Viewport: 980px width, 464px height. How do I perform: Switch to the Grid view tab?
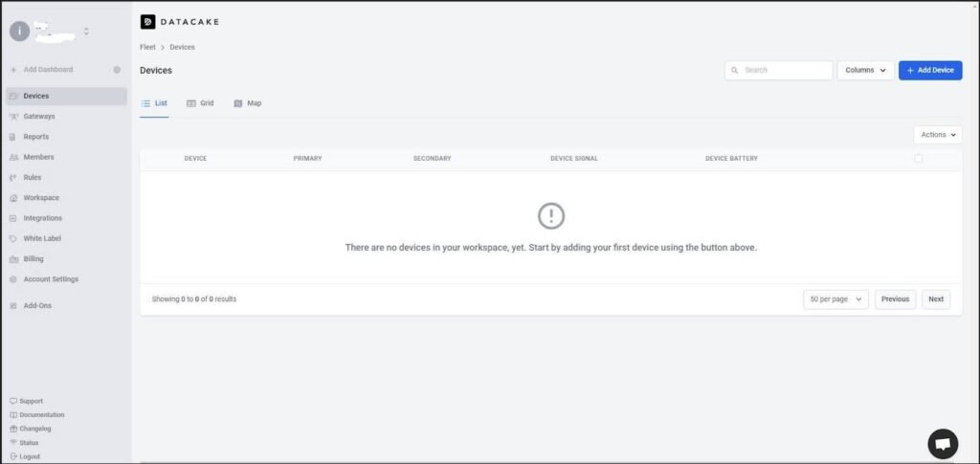click(x=200, y=103)
